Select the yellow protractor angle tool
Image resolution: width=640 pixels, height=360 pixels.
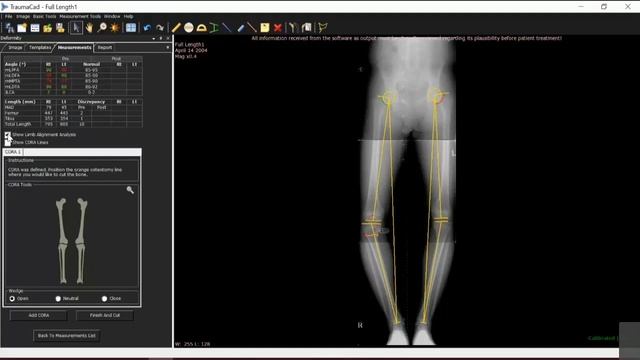(201, 27)
